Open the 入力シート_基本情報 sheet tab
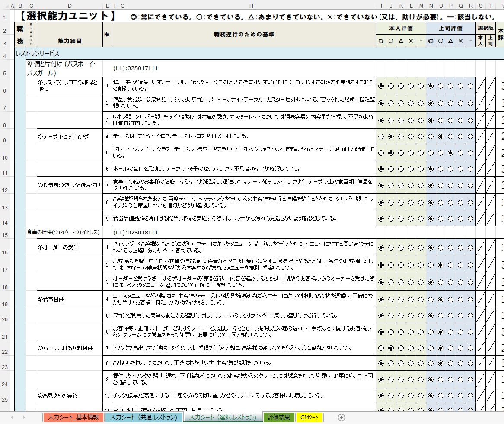The image size is (504, 424). pos(73,417)
